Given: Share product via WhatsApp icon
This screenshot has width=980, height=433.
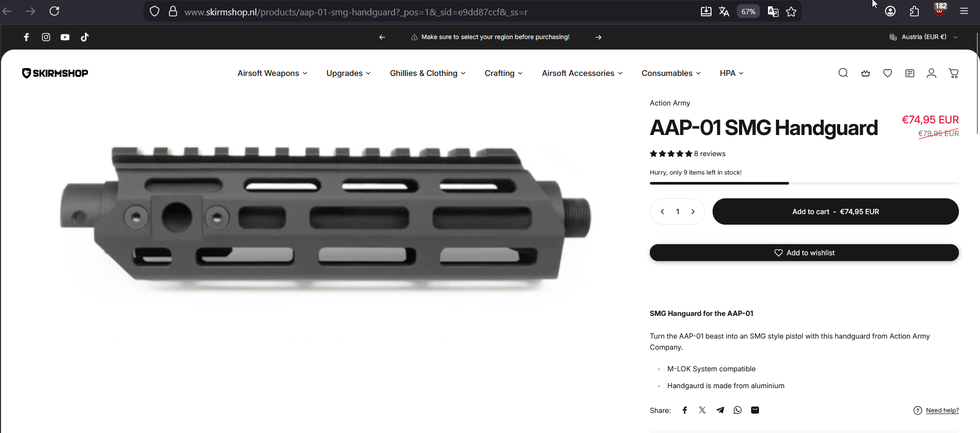Looking at the screenshot, I should (737, 410).
